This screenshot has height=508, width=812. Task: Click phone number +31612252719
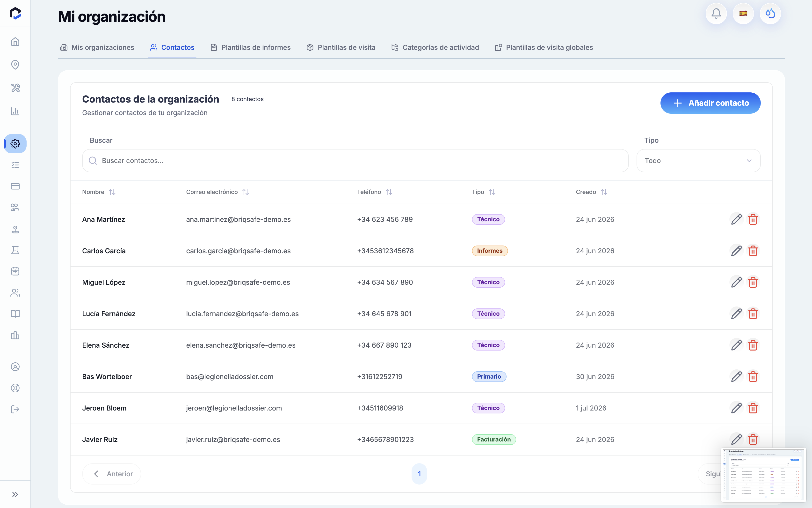coord(379,377)
